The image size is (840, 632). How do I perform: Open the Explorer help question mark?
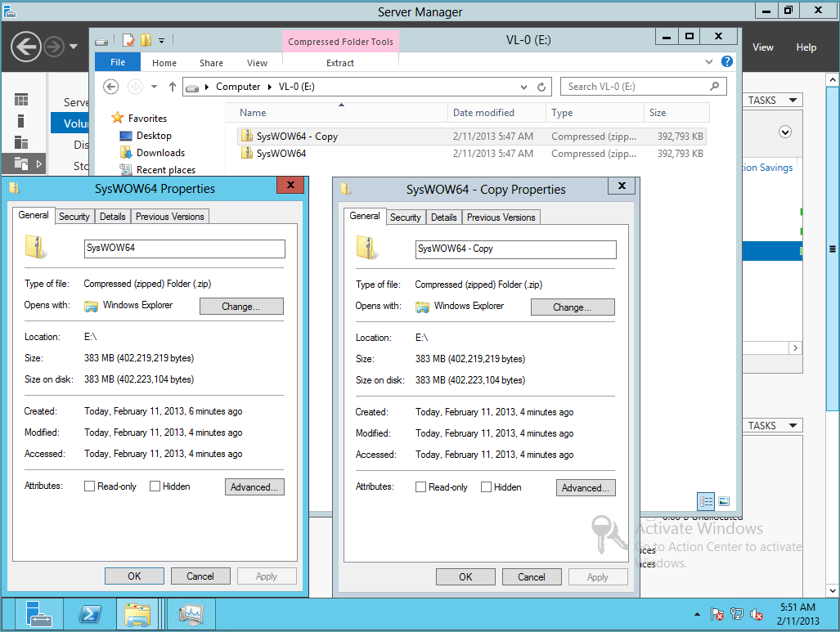click(727, 61)
